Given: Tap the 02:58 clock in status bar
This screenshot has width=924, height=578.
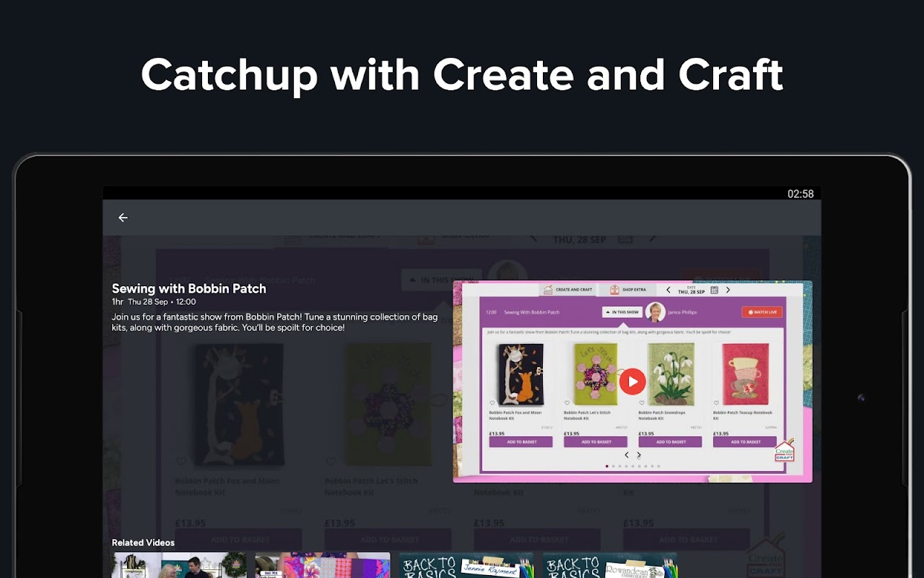Looking at the screenshot, I should (801, 194).
